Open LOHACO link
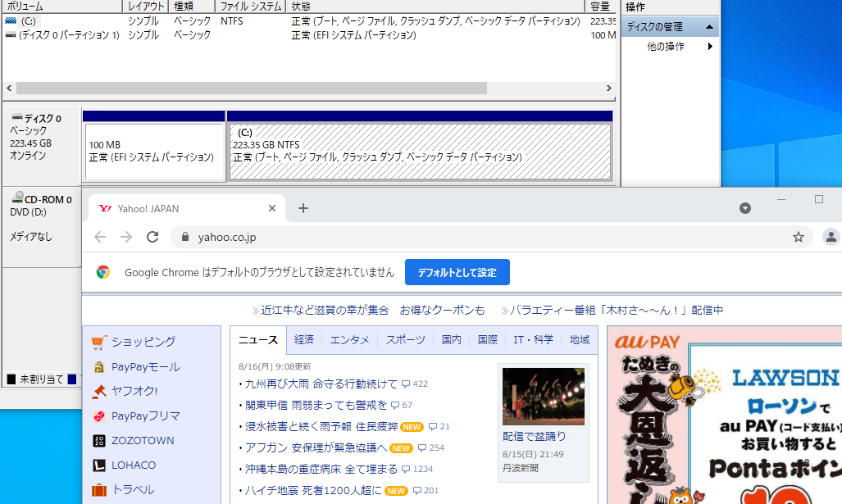842x504 pixels. click(x=134, y=465)
